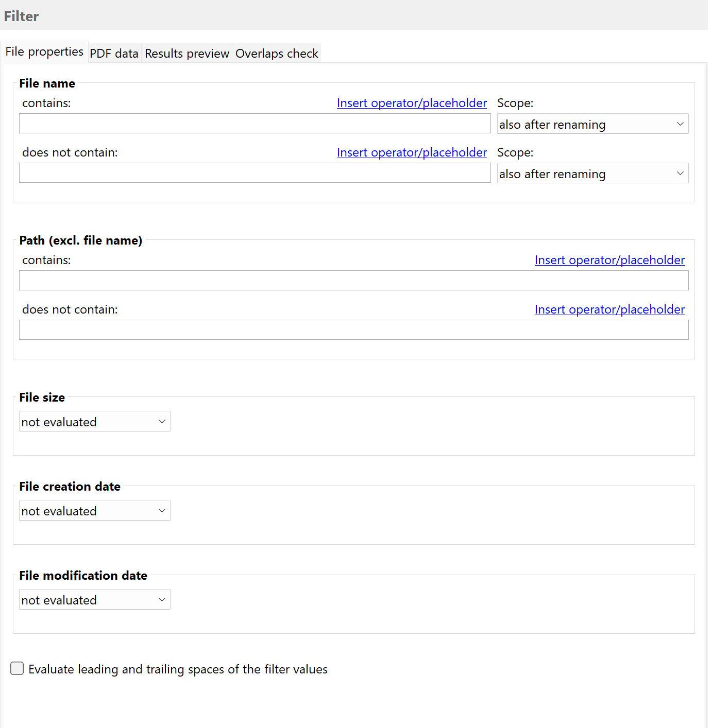Screen dimensions: 712x728
Task: Click Insert operator/placeholder for file name contains
Action: coord(412,103)
